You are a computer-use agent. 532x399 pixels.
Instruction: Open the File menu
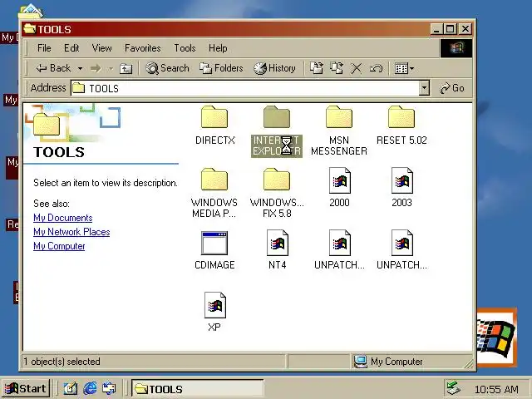click(44, 48)
